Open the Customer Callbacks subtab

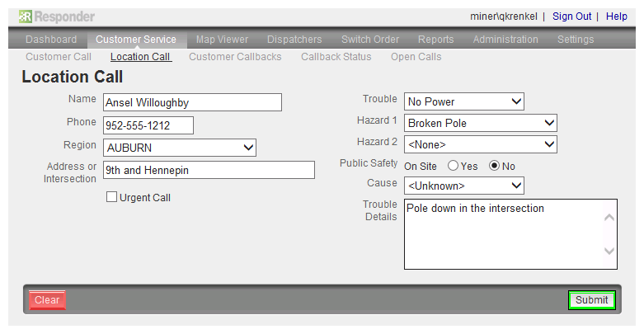click(235, 57)
